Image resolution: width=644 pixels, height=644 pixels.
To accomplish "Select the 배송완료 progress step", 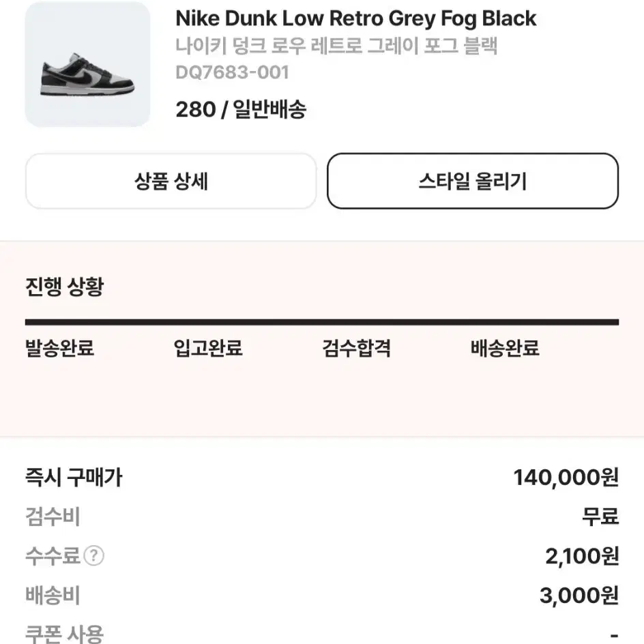I will 505,348.
